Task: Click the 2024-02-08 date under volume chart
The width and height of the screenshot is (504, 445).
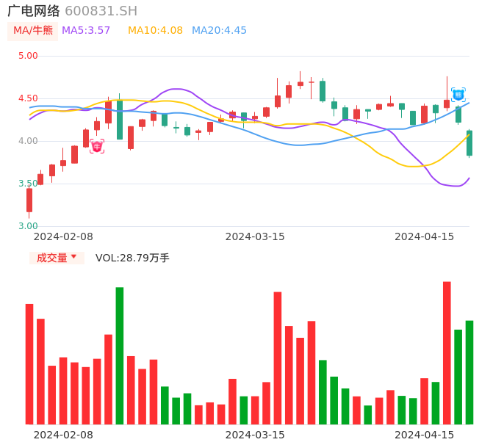Action: point(63,435)
